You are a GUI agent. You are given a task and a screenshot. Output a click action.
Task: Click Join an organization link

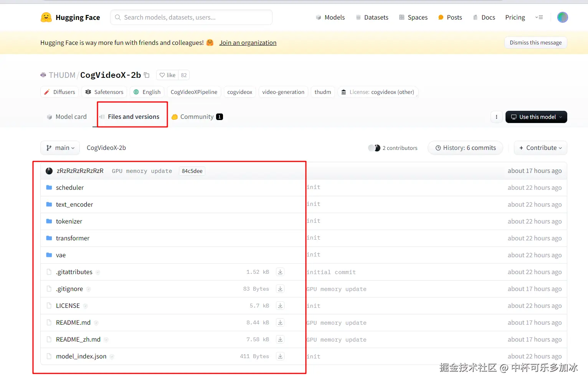[x=248, y=43]
